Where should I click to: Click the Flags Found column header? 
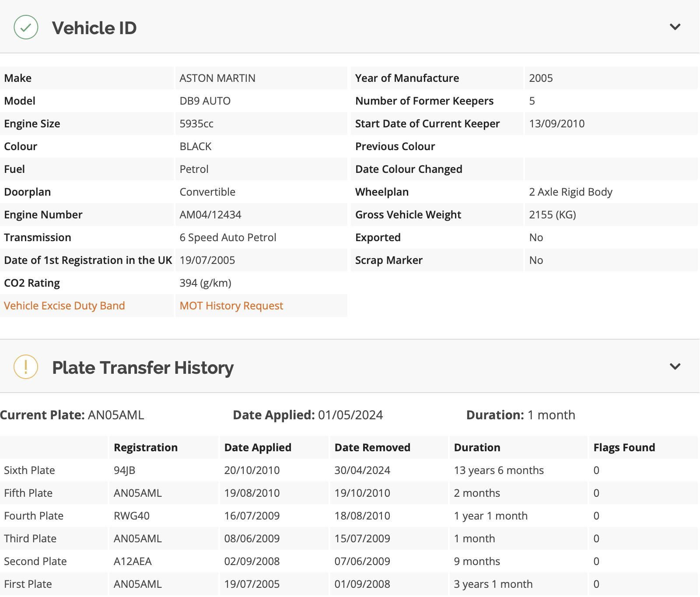pyautogui.click(x=624, y=447)
